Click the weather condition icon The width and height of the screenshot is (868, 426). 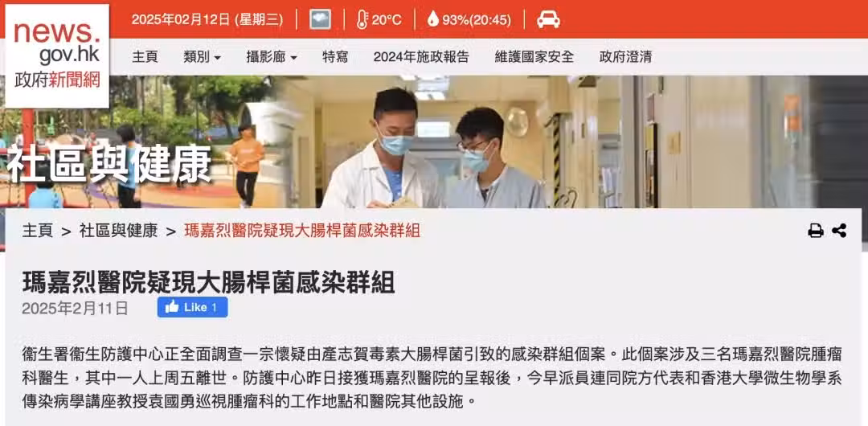[x=320, y=19]
